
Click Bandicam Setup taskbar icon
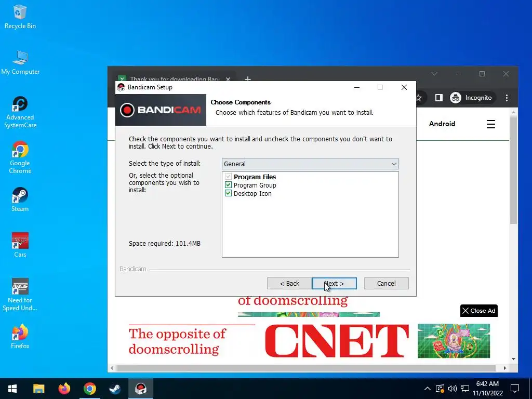140,389
